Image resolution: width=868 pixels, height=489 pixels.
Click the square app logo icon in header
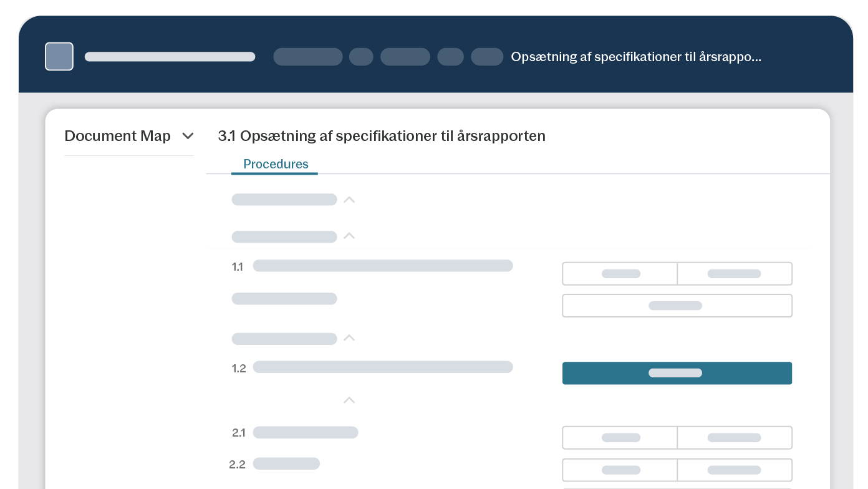click(x=59, y=57)
